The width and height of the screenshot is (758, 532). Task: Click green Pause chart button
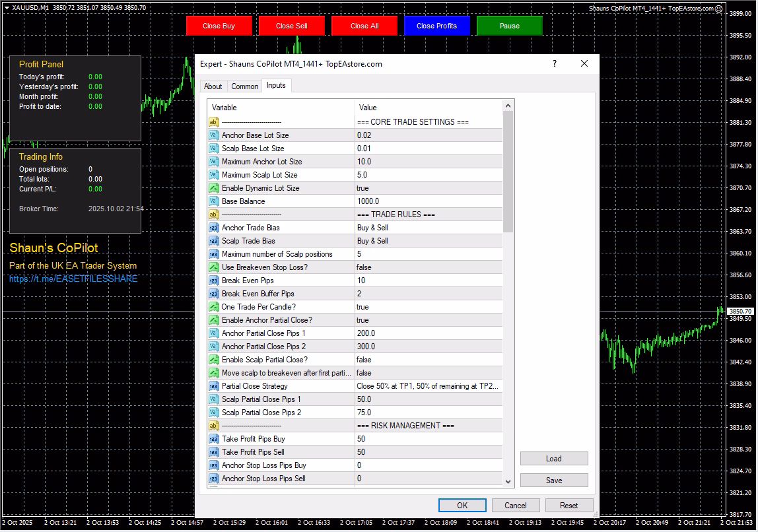tap(510, 26)
